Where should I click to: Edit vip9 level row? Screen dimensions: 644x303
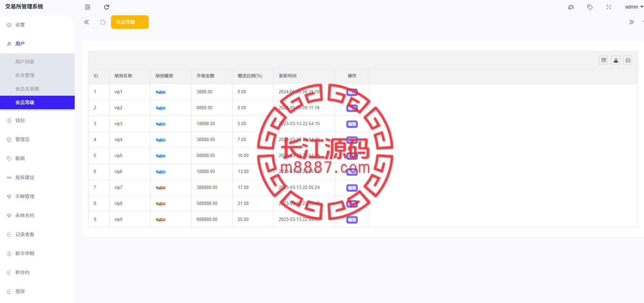pyautogui.click(x=352, y=220)
